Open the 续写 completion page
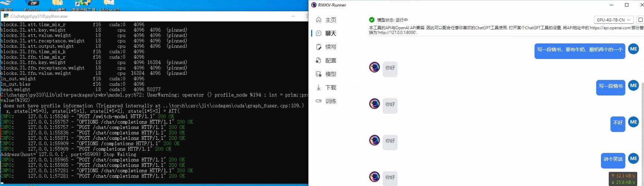This screenshot has width=644, height=186. click(326, 47)
